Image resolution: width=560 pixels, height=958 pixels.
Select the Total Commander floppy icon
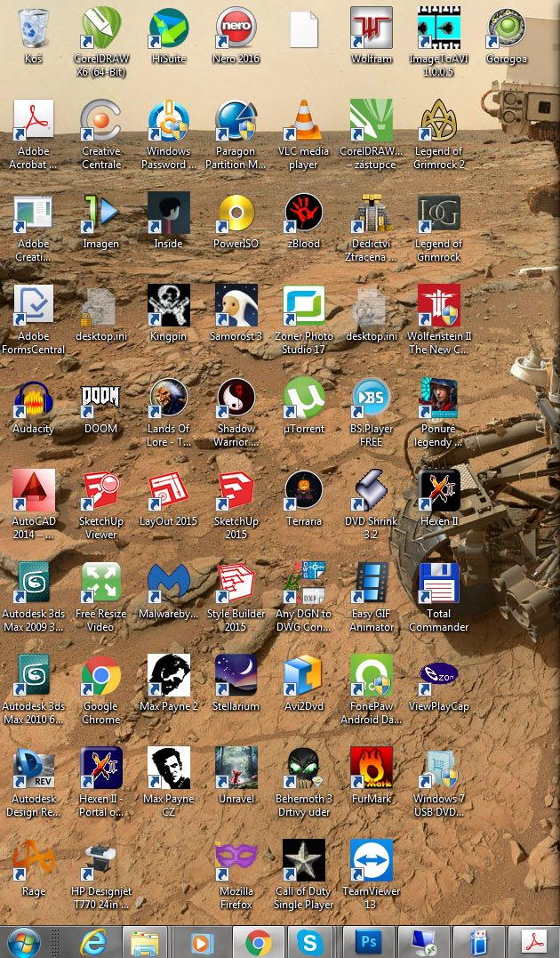[438, 584]
